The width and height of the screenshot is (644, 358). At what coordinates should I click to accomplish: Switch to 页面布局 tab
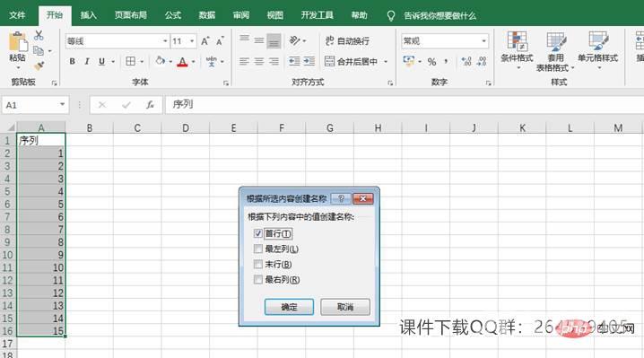click(x=130, y=15)
